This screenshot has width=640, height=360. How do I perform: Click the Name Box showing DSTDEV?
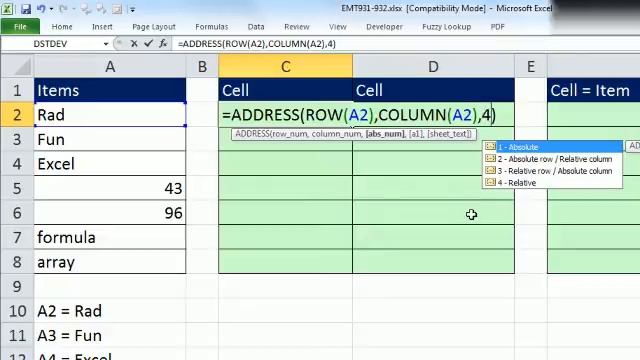[51, 44]
